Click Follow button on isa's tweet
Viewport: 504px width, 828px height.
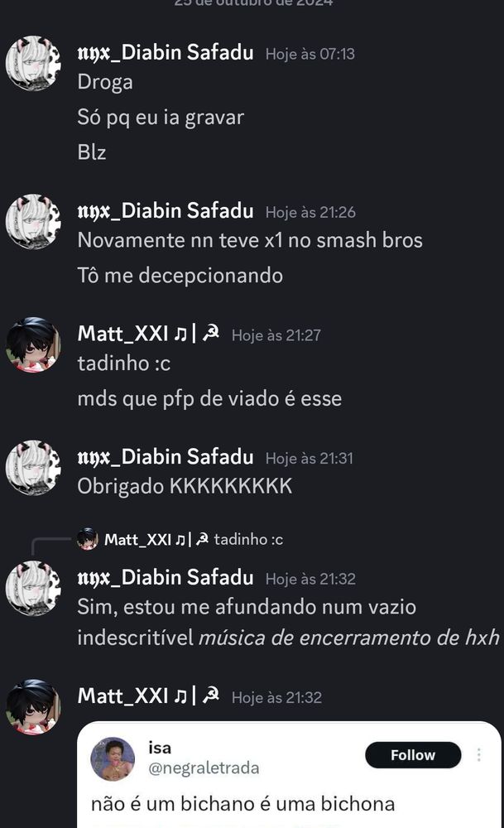coord(413,755)
